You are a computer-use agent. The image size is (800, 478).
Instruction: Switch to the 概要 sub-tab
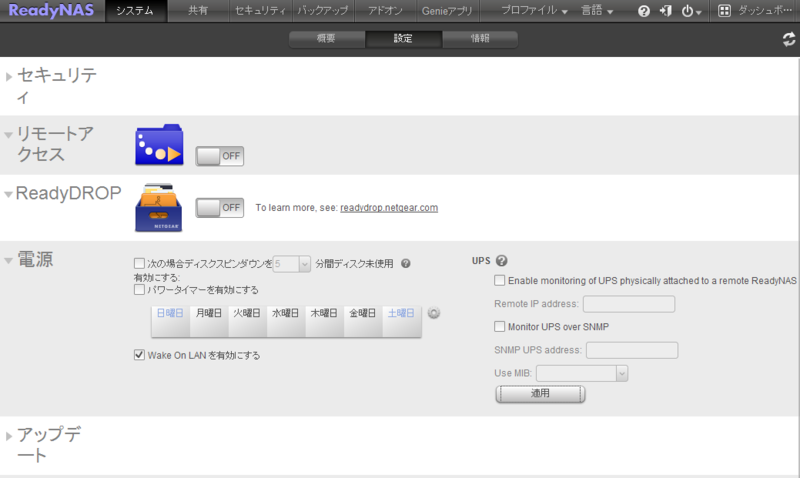click(x=327, y=39)
